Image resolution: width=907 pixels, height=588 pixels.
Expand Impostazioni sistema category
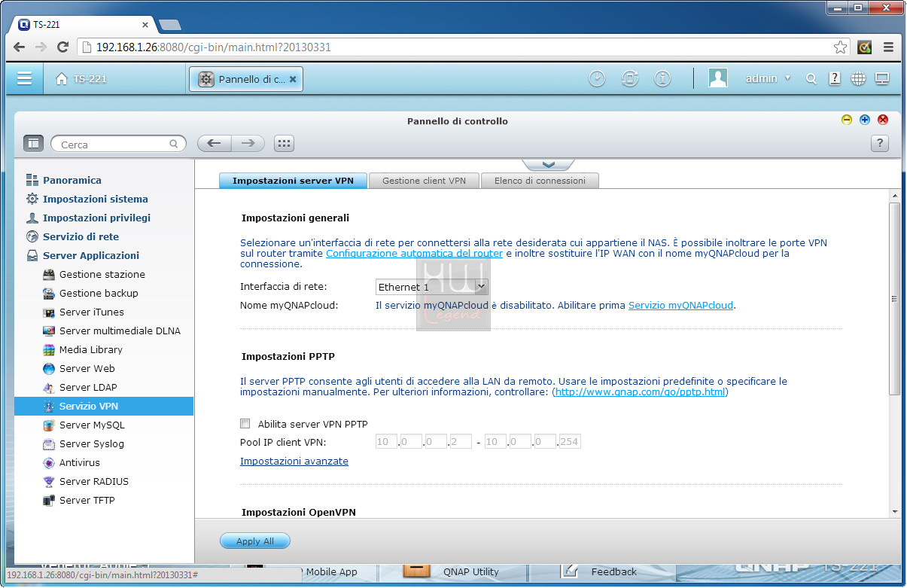(x=95, y=200)
